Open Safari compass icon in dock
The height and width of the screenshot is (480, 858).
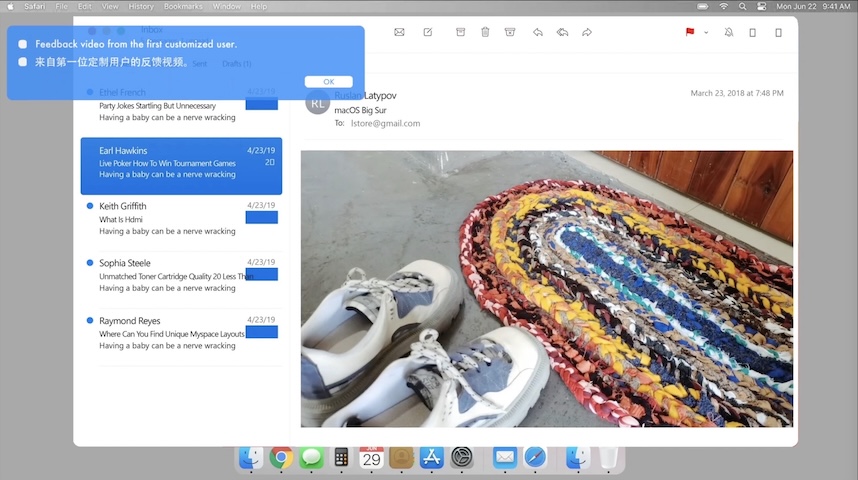click(535, 458)
